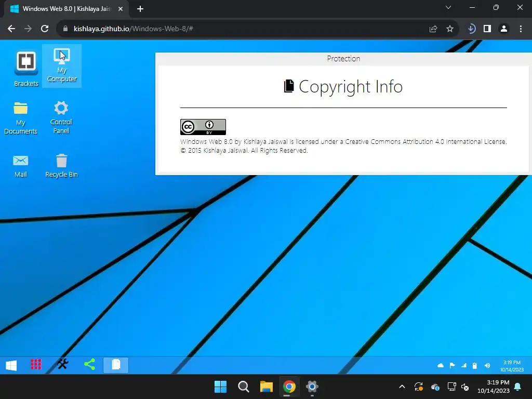Click the license text paragraph
This screenshot has height=399, width=532.
[343, 146]
